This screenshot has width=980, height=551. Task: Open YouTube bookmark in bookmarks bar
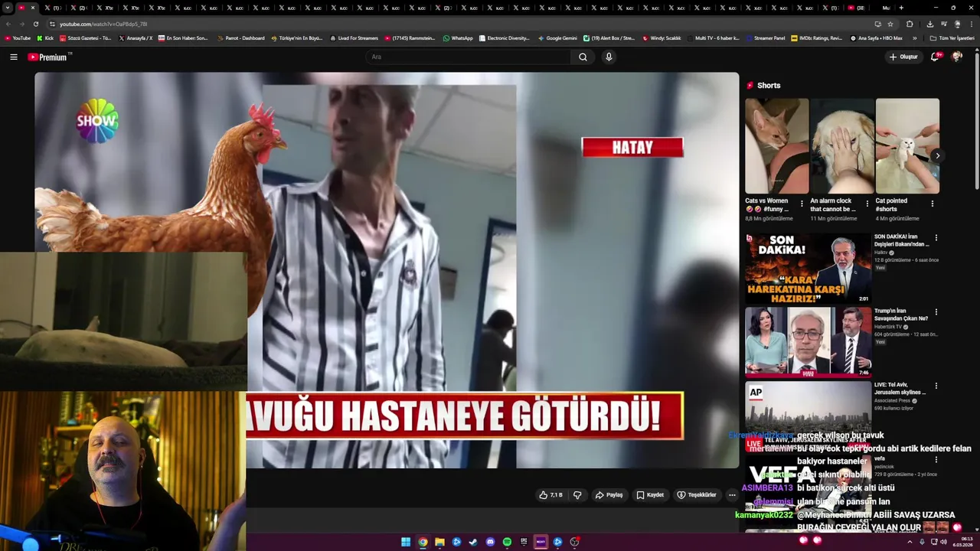point(18,37)
